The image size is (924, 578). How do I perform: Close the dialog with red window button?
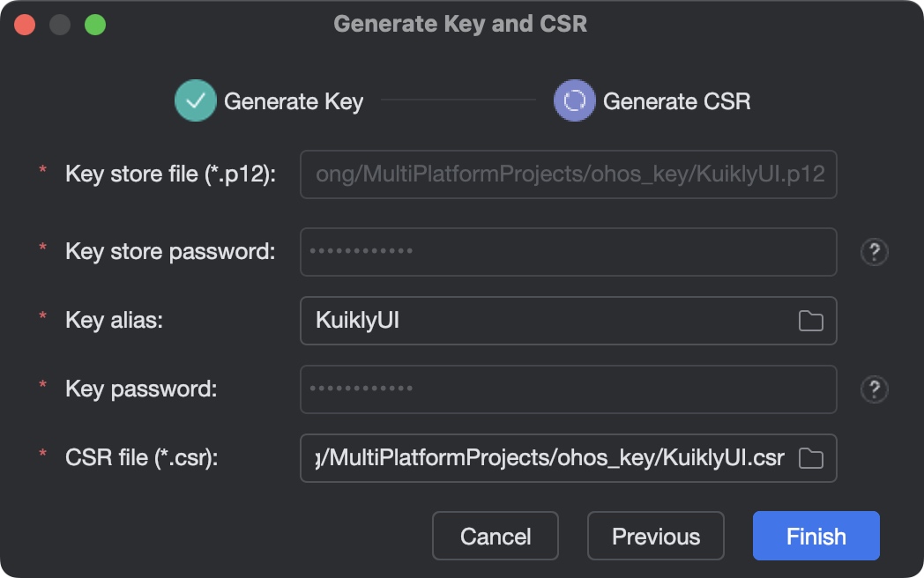[x=25, y=25]
